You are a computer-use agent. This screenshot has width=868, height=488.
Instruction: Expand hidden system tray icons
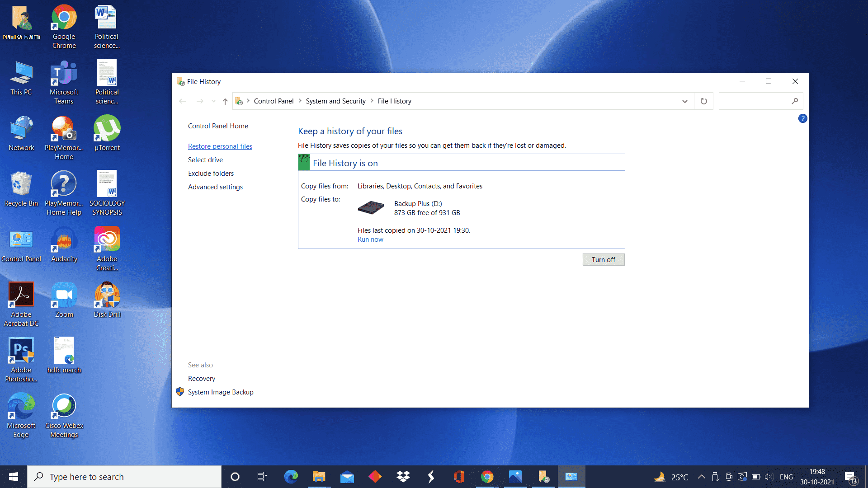click(x=702, y=476)
